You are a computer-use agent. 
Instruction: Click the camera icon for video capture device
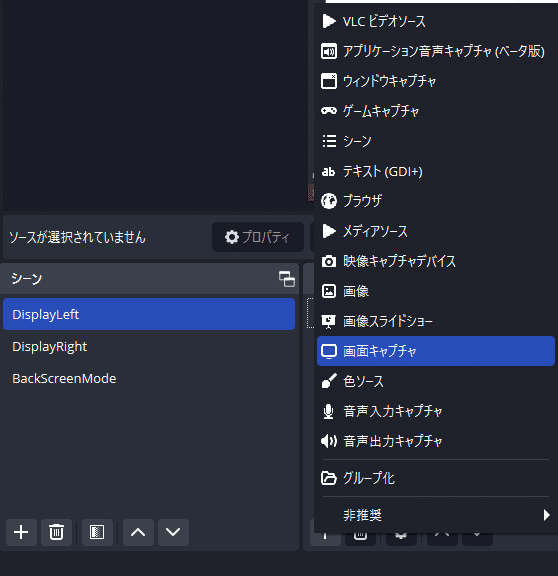[x=329, y=261]
